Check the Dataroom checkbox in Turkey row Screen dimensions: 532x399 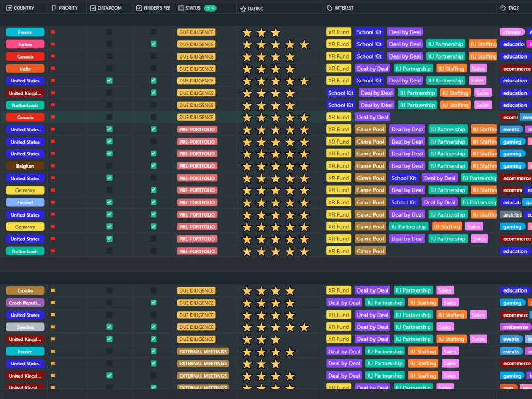[110, 44]
